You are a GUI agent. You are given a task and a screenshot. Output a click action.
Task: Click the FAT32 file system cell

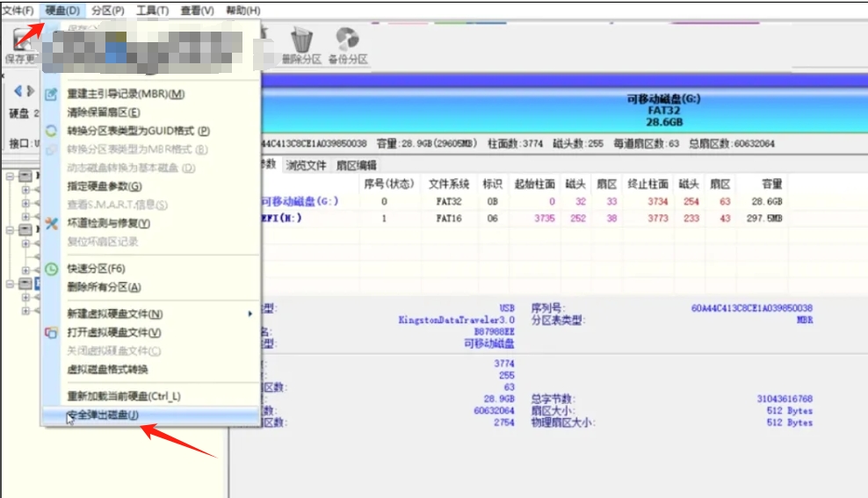pyautogui.click(x=448, y=201)
